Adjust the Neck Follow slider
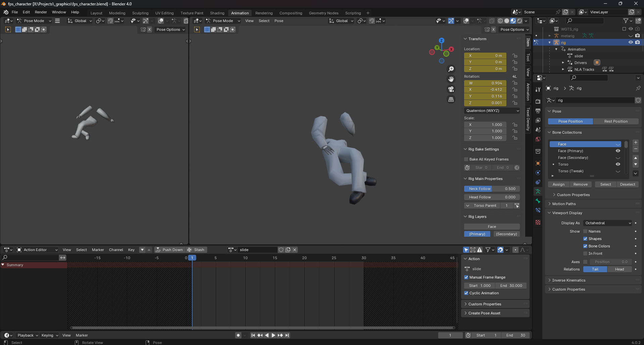 coord(492,189)
